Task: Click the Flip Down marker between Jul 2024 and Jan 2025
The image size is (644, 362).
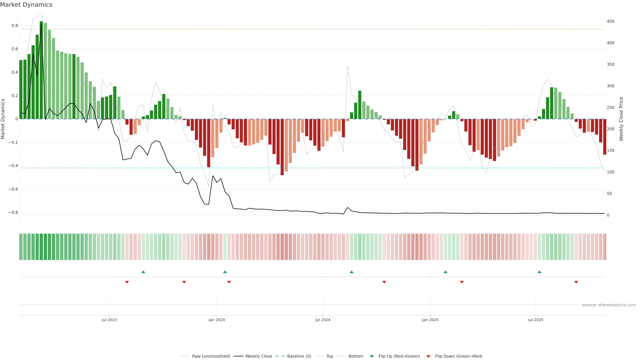Action: 384,282
